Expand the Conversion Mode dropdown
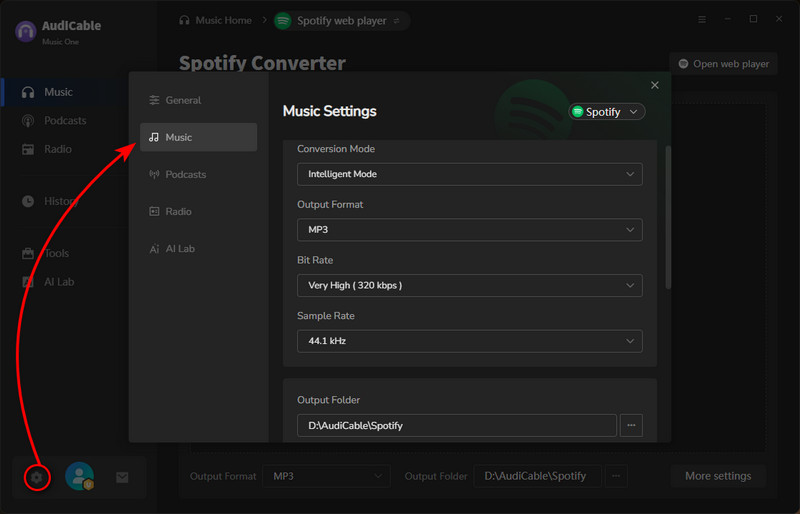Viewport: 800px width, 514px height. tap(469, 174)
